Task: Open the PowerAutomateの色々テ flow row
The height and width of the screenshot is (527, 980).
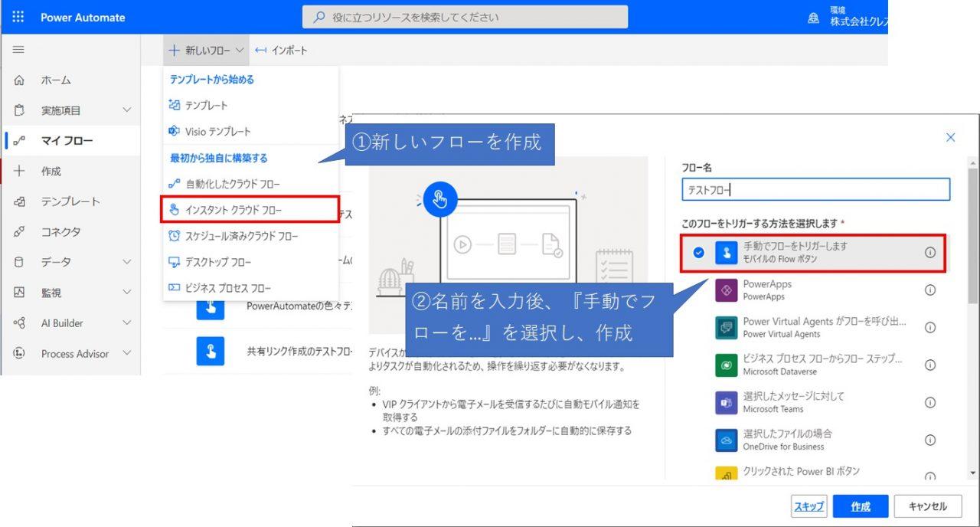Action: 299,306
